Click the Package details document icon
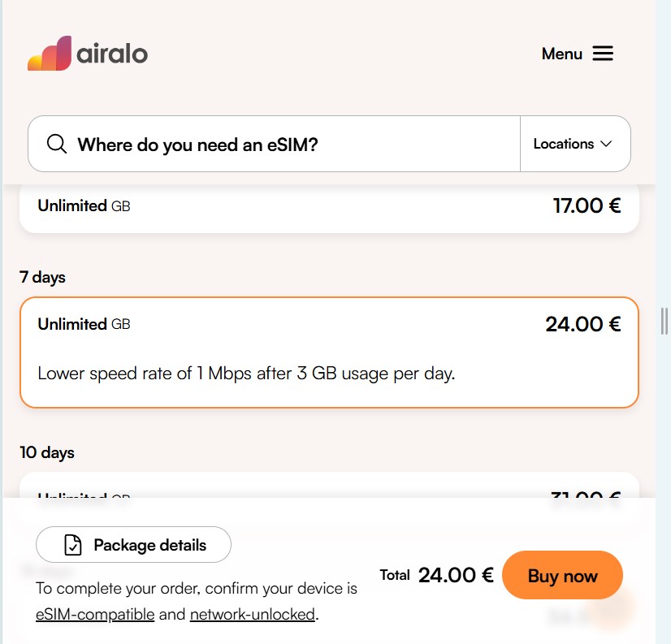 (73, 545)
